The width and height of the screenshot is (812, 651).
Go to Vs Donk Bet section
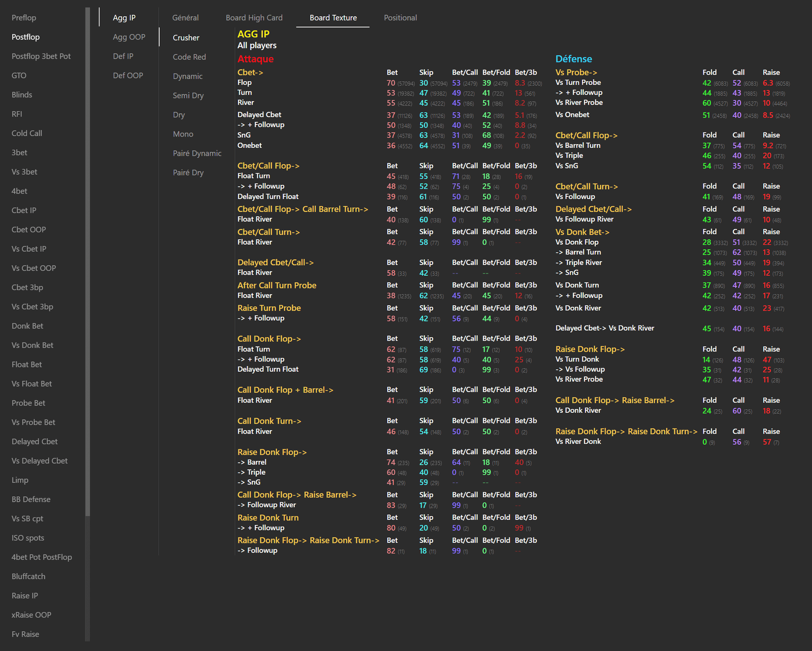pyautogui.click(x=32, y=345)
